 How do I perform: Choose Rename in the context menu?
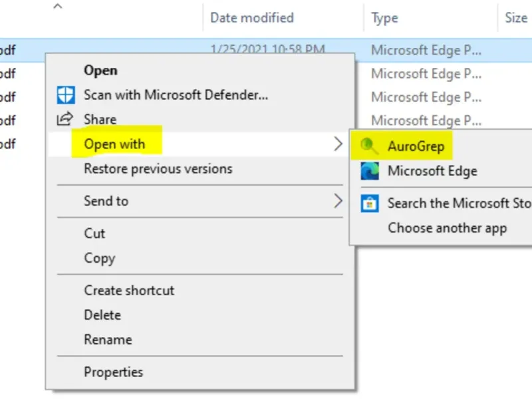[108, 339]
